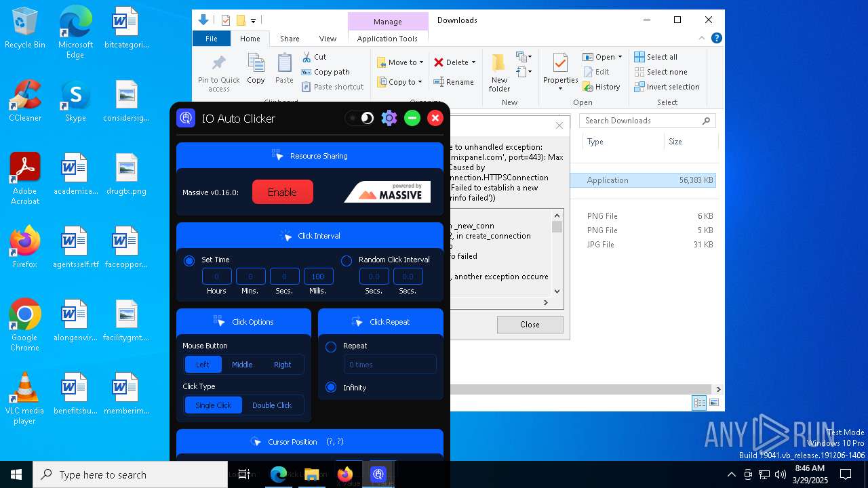Choose the Middle mouse button option
Image resolution: width=868 pixels, height=488 pixels.
(x=242, y=365)
